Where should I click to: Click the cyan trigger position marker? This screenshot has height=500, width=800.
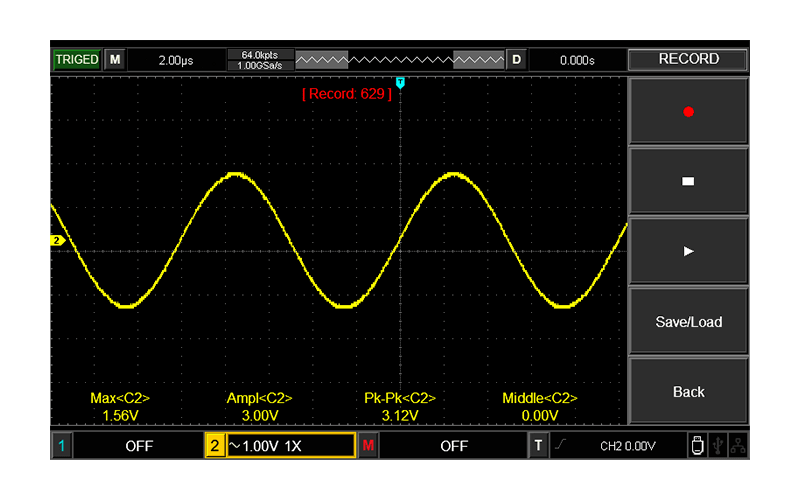(x=400, y=82)
